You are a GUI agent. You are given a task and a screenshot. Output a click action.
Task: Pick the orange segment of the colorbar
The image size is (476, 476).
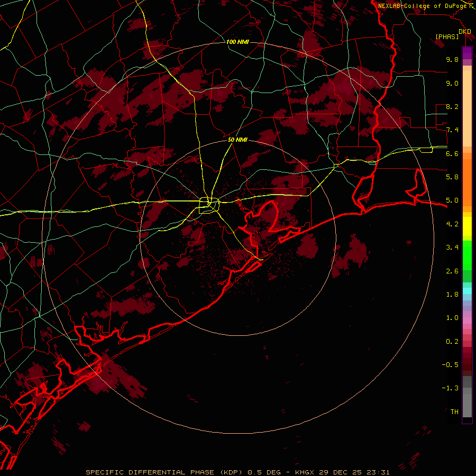point(467,182)
